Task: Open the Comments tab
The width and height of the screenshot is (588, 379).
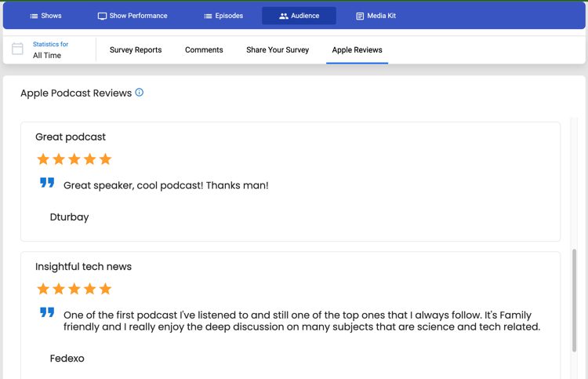Action: pyautogui.click(x=204, y=50)
